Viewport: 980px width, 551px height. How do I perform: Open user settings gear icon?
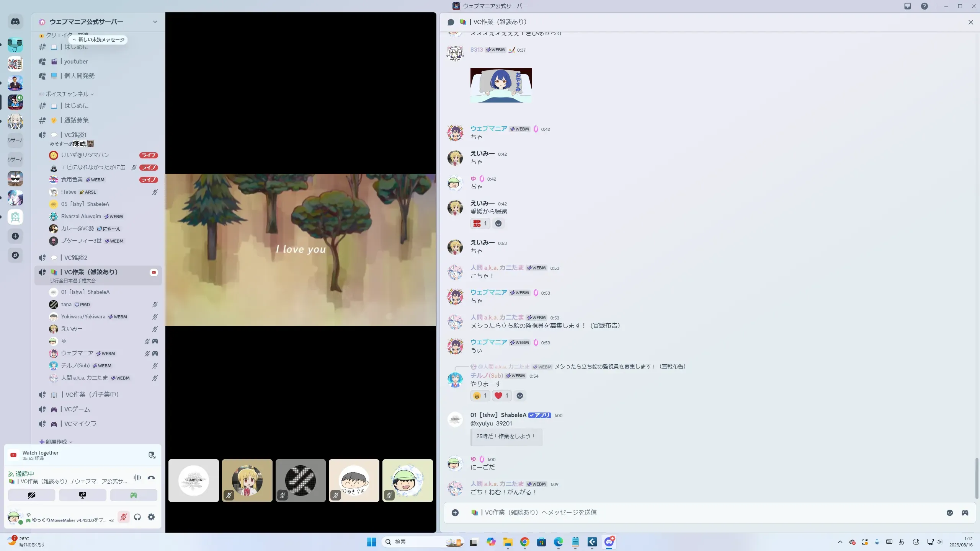point(151,517)
